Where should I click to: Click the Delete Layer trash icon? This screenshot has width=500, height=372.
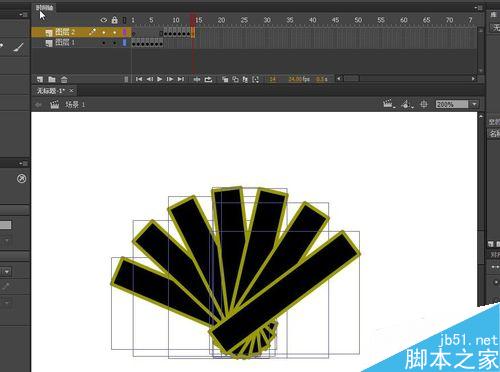(64, 79)
